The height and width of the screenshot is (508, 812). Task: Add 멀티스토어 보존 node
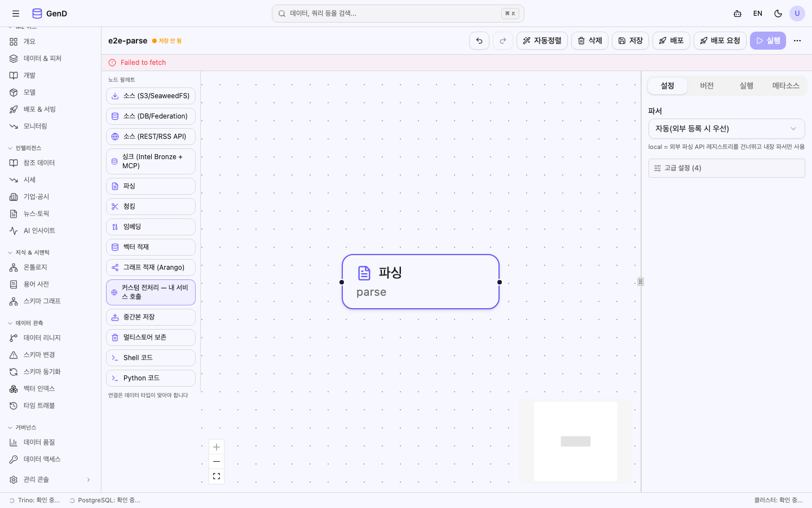(151, 338)
